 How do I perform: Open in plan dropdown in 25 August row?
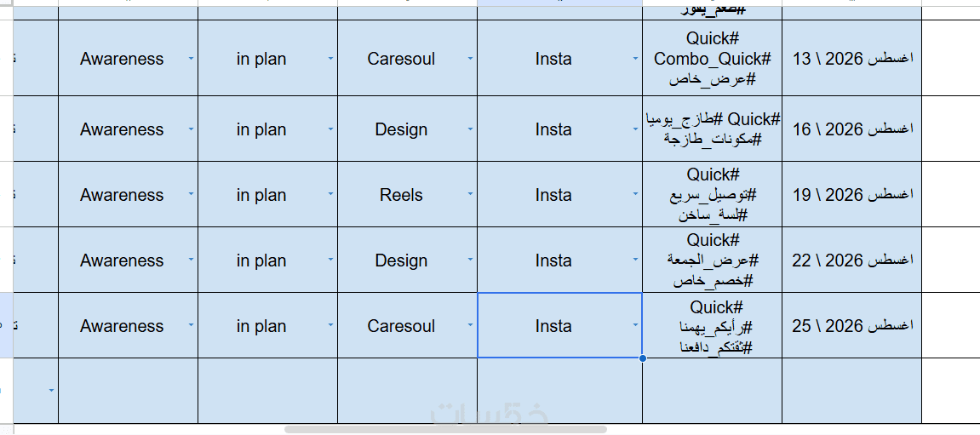[330, 326]
